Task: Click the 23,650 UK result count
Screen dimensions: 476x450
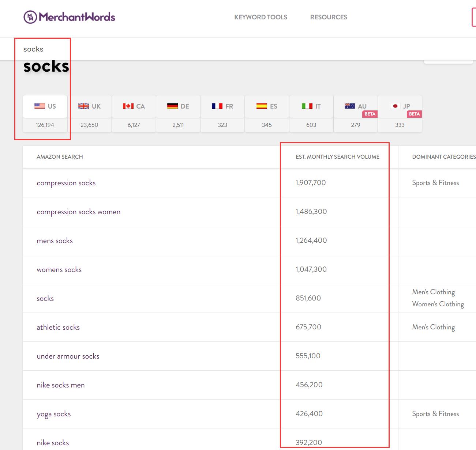Action: point(89,125)
